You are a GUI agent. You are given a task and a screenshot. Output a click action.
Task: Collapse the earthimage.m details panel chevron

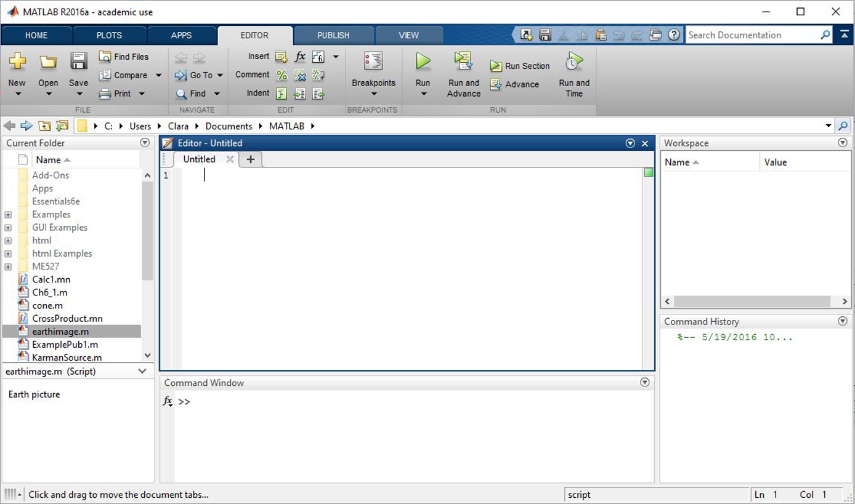[142, 371]
